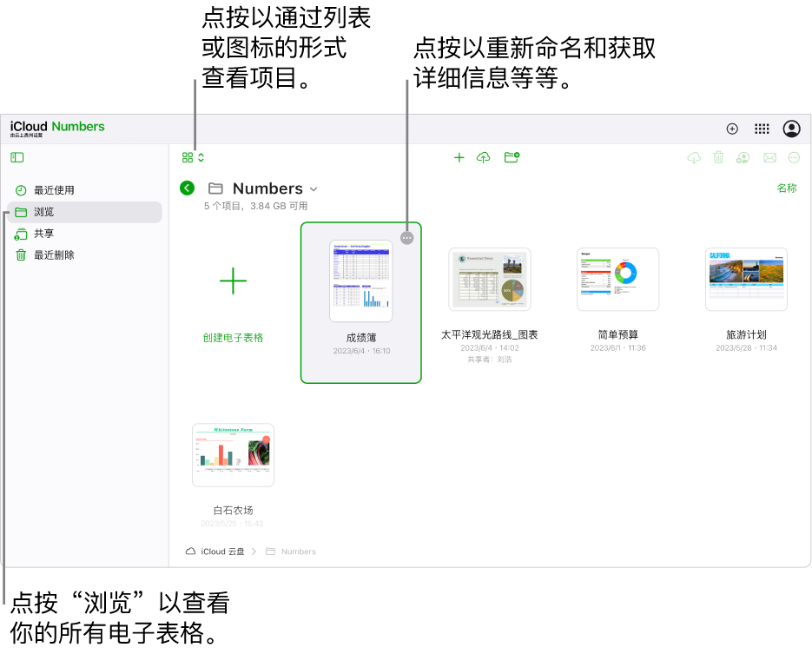Open the more options ellipsis circle icon
This screenshot has width=812, height=654.
[793, 157]
